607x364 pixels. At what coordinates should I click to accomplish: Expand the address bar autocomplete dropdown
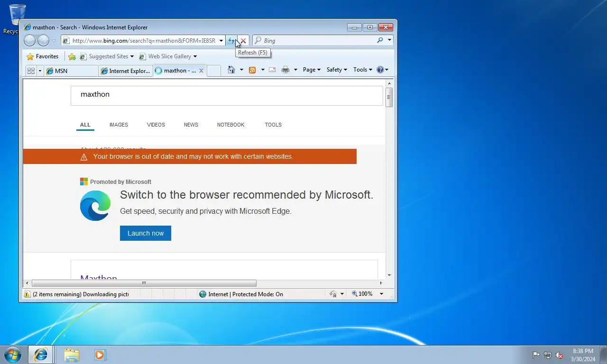pos(221,41)
